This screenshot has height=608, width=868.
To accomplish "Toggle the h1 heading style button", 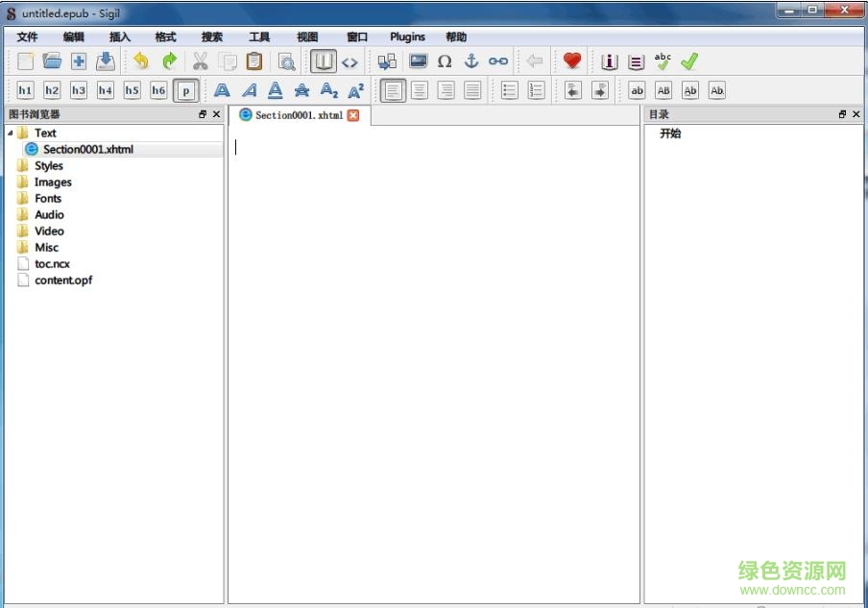I will click(25, 90).
